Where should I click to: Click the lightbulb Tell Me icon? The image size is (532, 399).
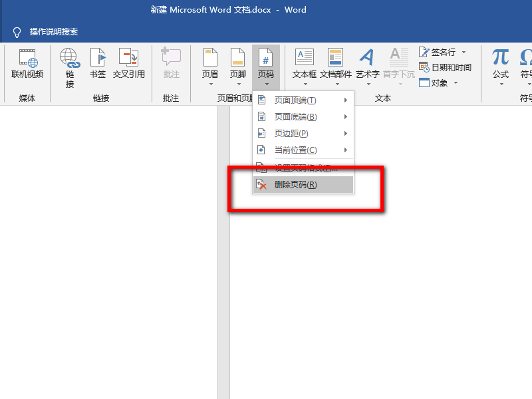(x=17, y=32)
